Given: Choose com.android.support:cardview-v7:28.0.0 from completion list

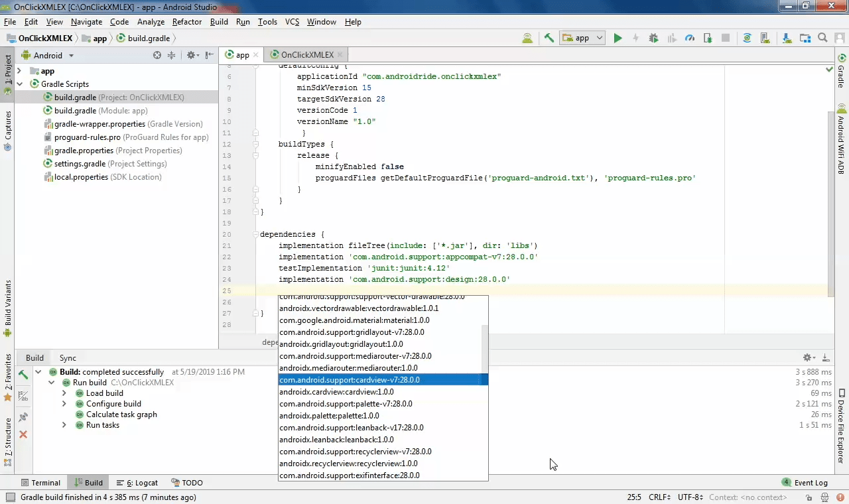Looking at the screenshot, I should tap(383, 380).
